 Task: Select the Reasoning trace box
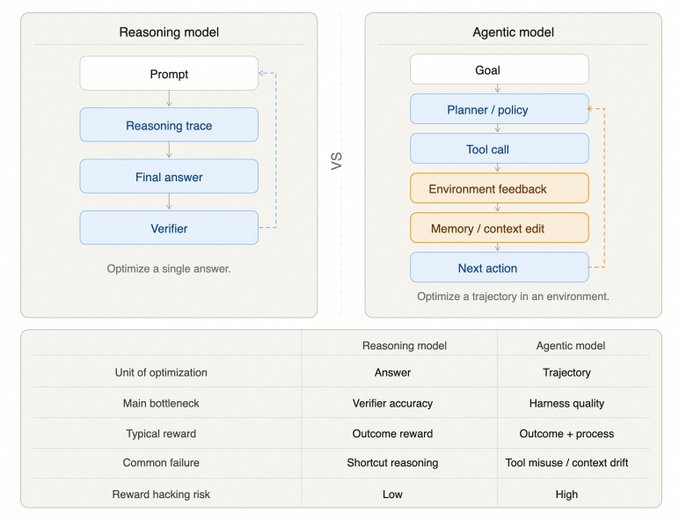169,126
